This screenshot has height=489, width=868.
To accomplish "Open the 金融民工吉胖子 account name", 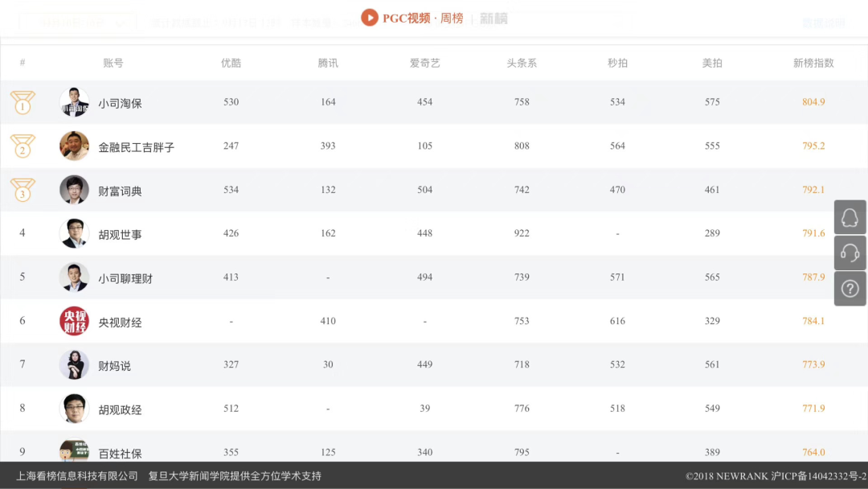I will pos(136,147).
